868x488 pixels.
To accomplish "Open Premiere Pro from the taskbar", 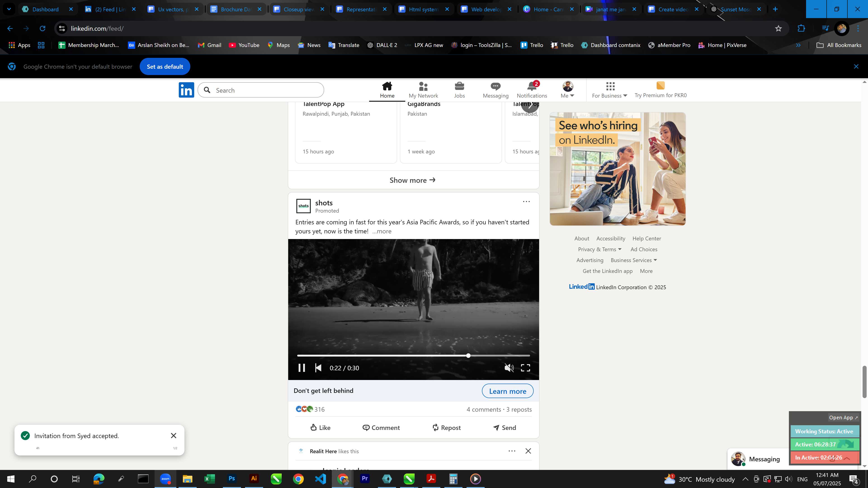I will tap(365, 479).
